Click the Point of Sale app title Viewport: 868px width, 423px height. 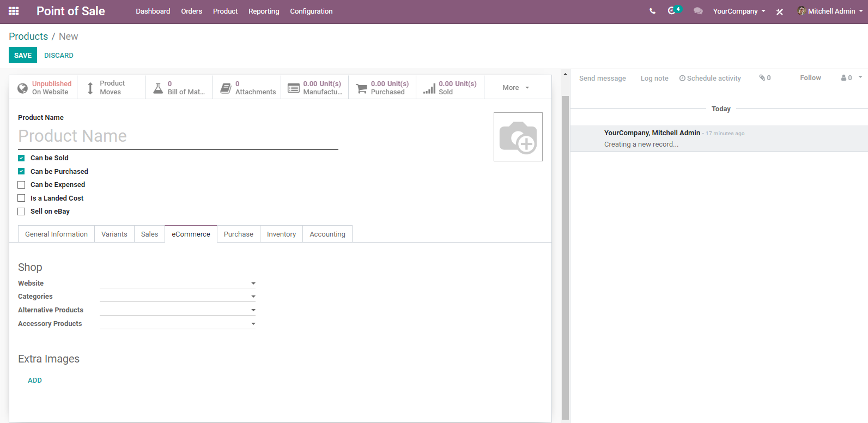(71, 11)
